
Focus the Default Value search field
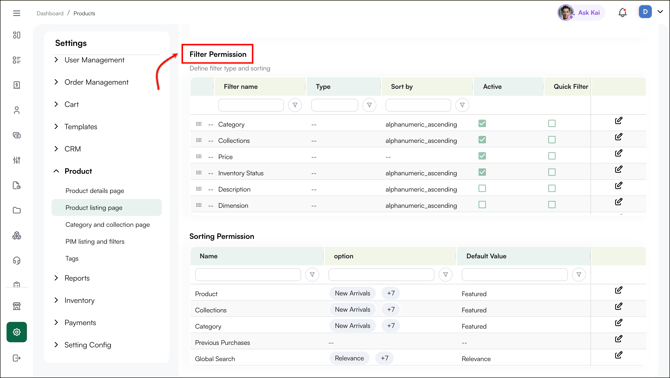click(514, 275)
